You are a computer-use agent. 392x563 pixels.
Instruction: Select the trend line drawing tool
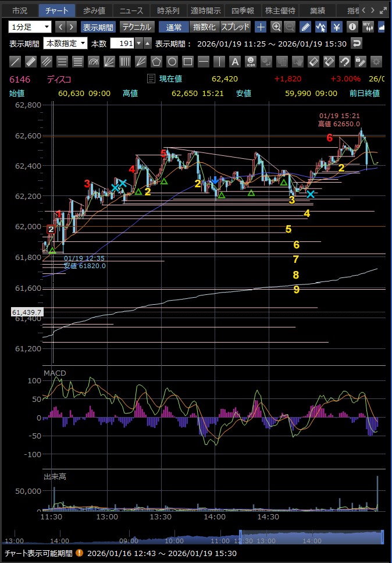click(x=16, y=62)
